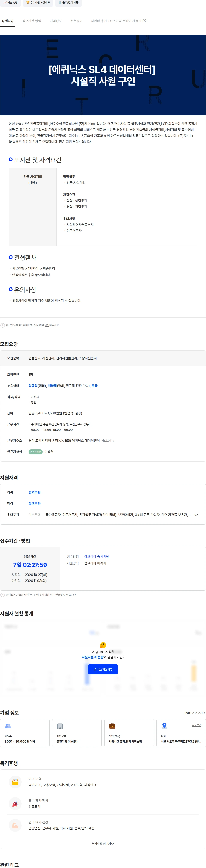Image resolution: width=206 pixels, height=868 pixels.
Task: Select the 음료/간식 제공 tag chip
Action: 68,3
